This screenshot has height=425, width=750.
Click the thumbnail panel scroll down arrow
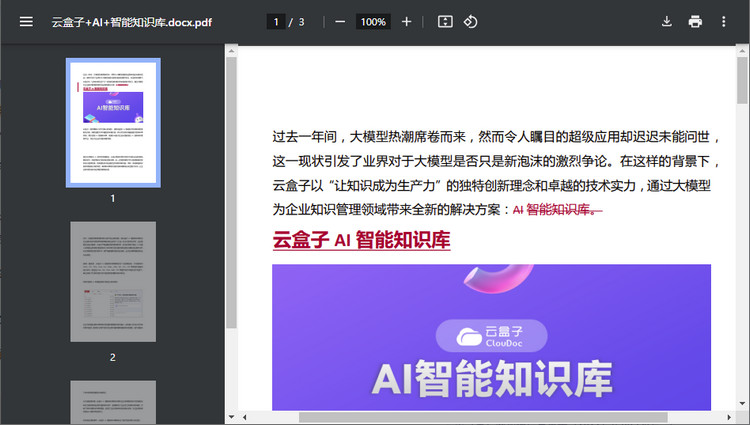click(231, 417)
